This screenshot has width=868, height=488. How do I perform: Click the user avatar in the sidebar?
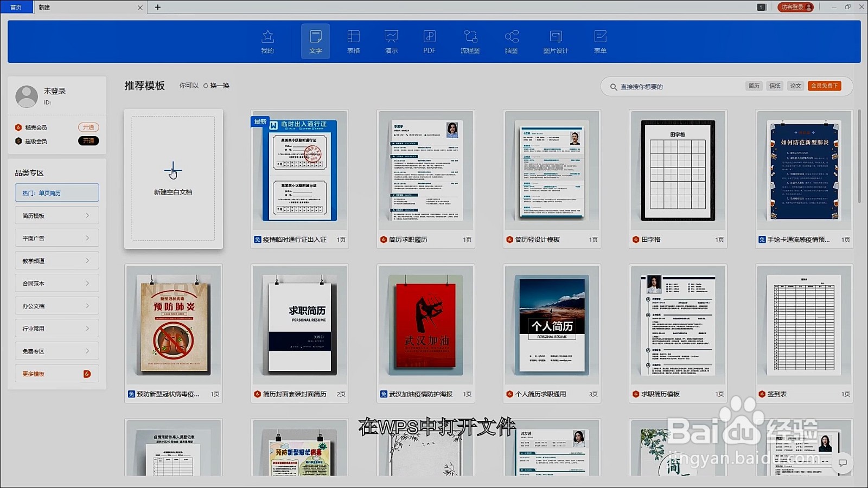tap(27, 95)
